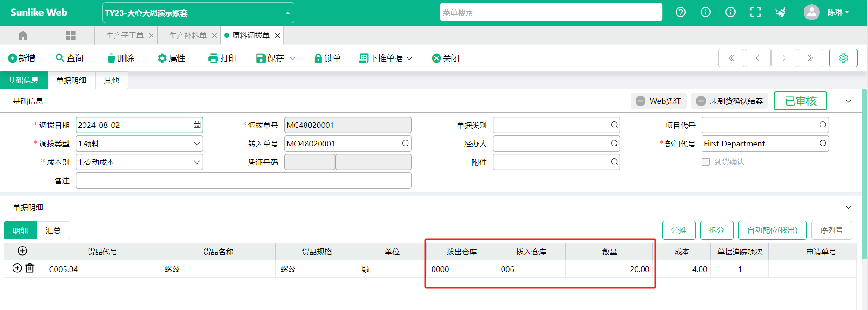
Task: Click 分摊 button
Action: [679, 230]
